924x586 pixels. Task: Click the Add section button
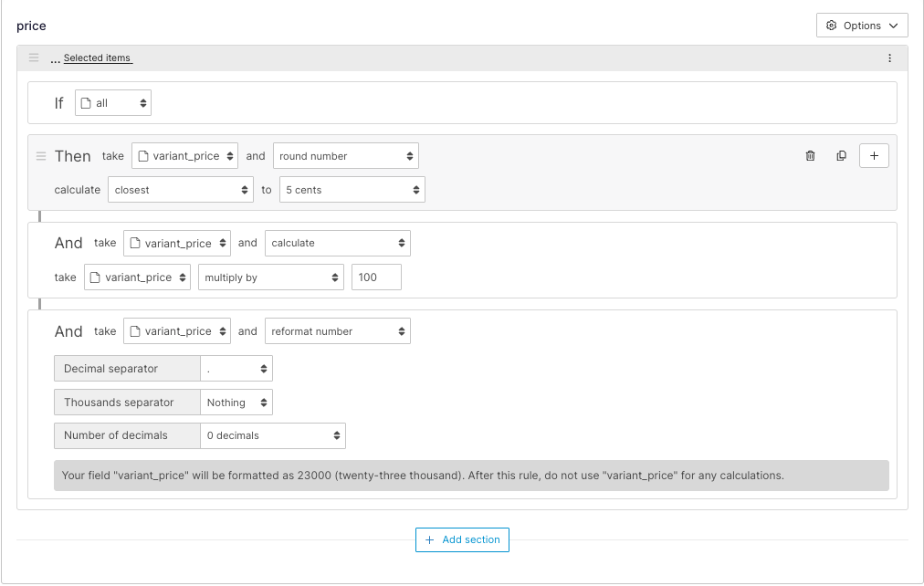(462, 539)
